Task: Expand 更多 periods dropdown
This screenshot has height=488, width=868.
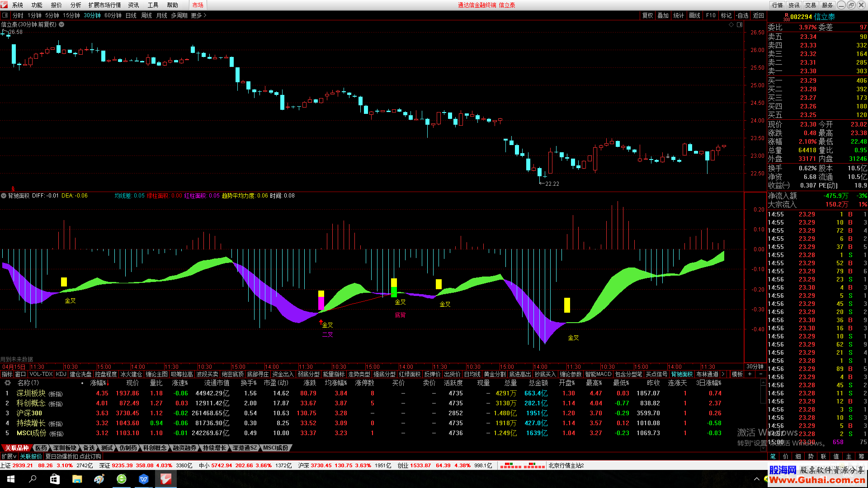Action: tap(198, 15)
